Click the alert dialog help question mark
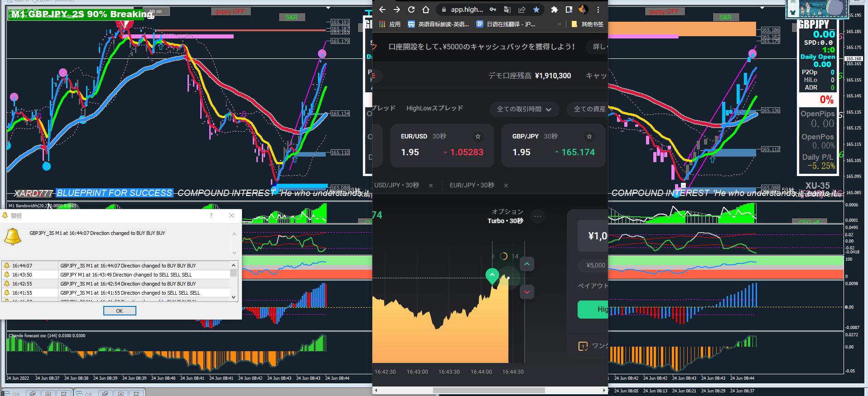The width and height of the screenshot is (868, 396). (x=211, y=215)
